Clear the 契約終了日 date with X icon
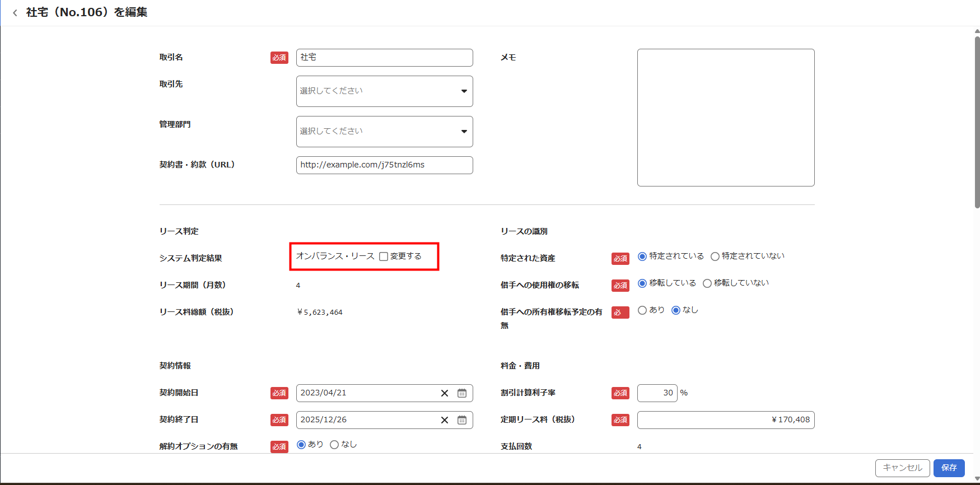980x485 pixels. click(444, 420)
